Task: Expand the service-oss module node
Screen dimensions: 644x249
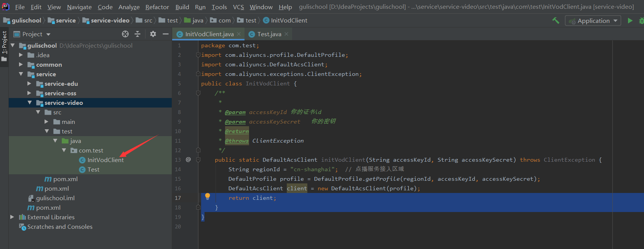Action: (29, 93)
